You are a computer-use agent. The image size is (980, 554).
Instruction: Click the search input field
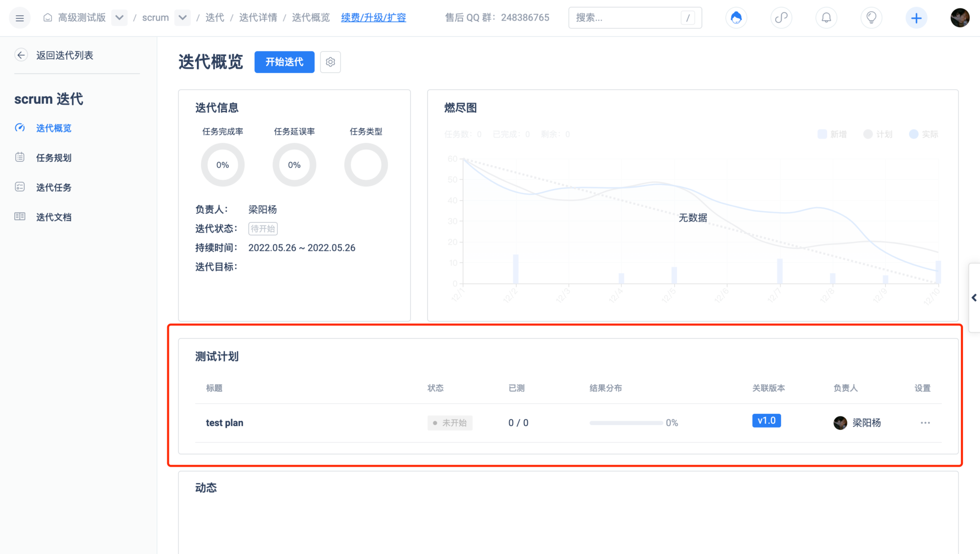click(x=627, y=18)
